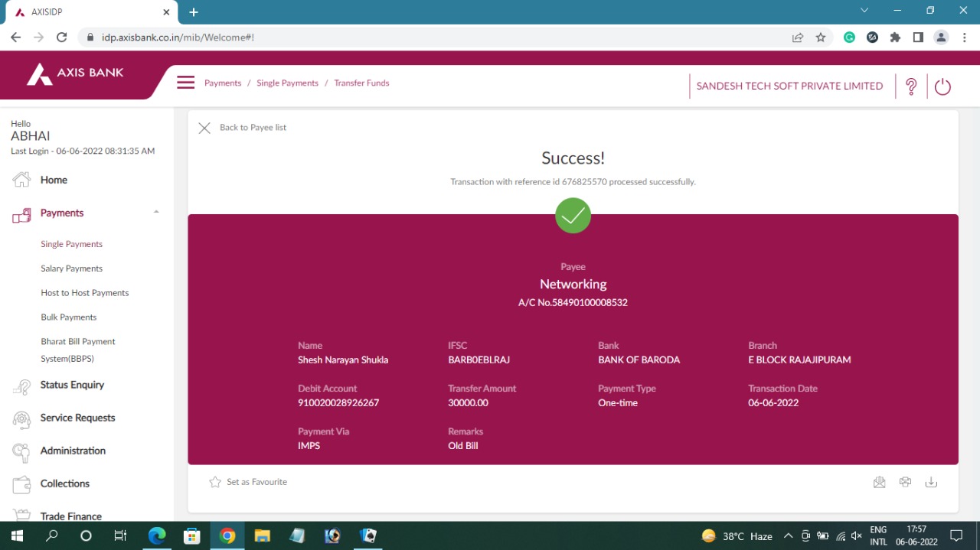Open Trade Finance in sidebar
980x550 pixels.
pyautogui.click(x=70, y=516)
